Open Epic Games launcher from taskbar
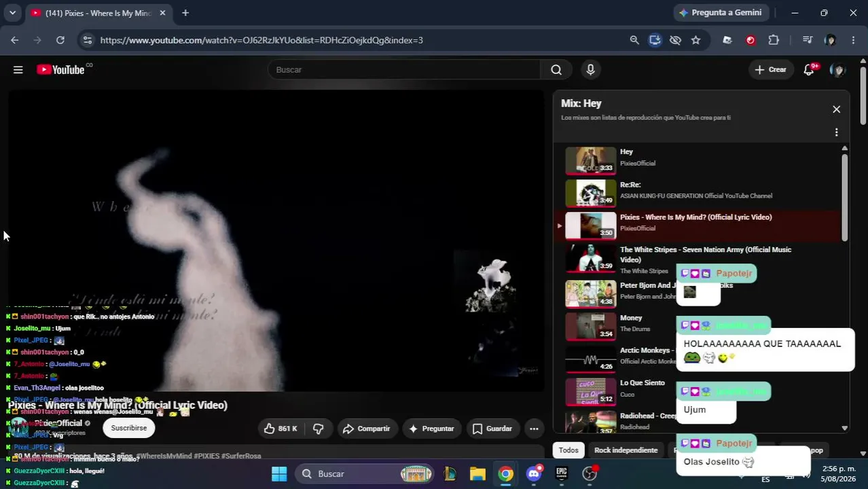The width and height of the screenshot is (868, 489). click(x=562, y=474)
